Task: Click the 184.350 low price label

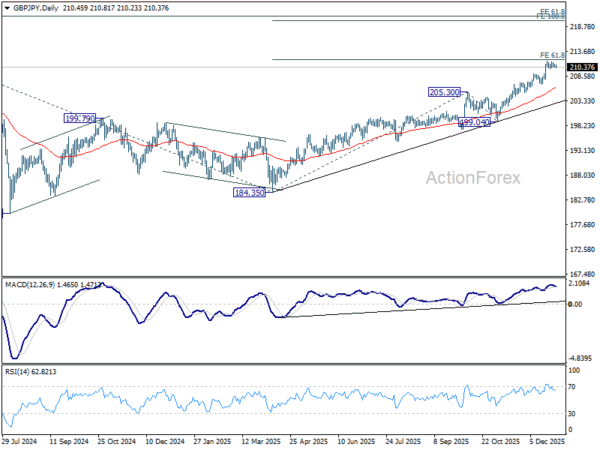Action: point(249,193)
